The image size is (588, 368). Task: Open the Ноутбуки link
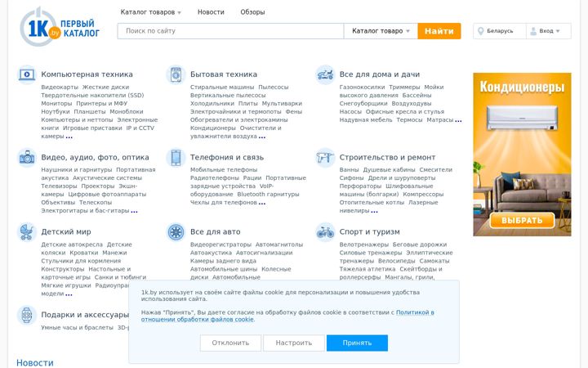pyautogui.click(x=56, y=111)
